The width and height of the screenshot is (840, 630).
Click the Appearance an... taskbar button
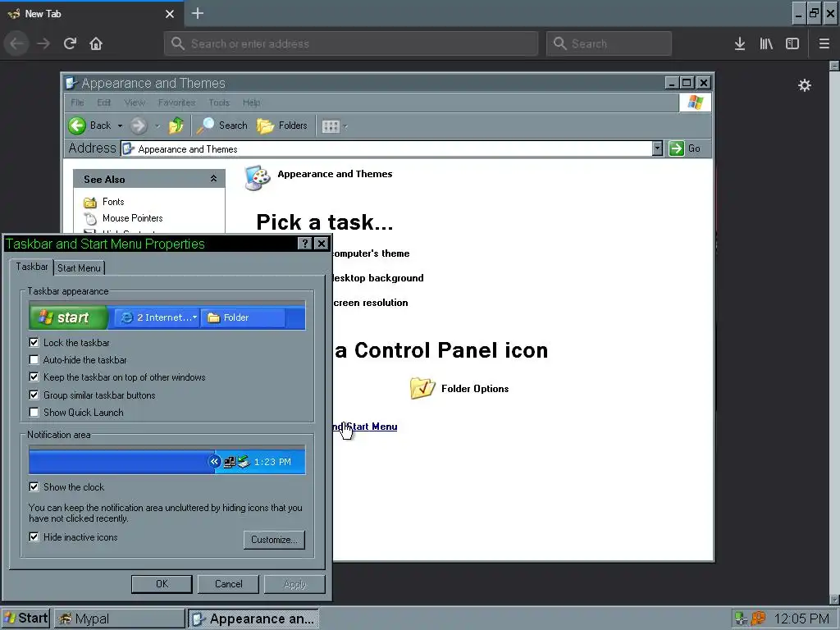253,619
